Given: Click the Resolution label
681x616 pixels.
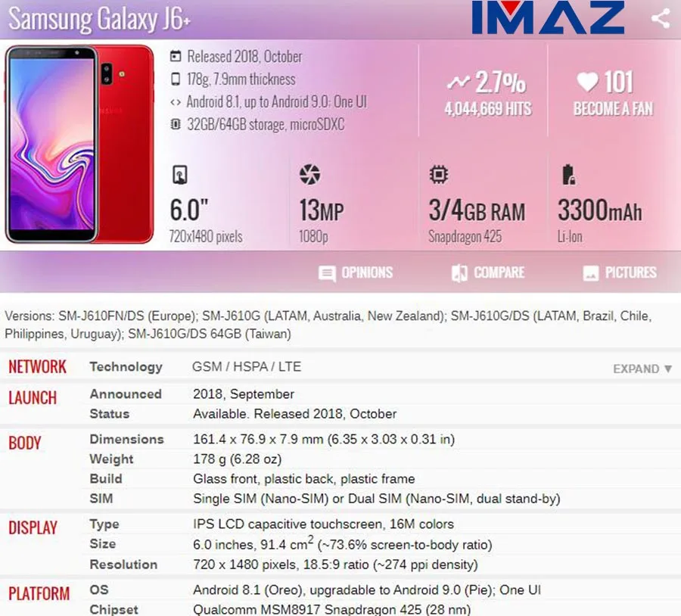Looking at the screenshot, I should (x=123, y=565).
